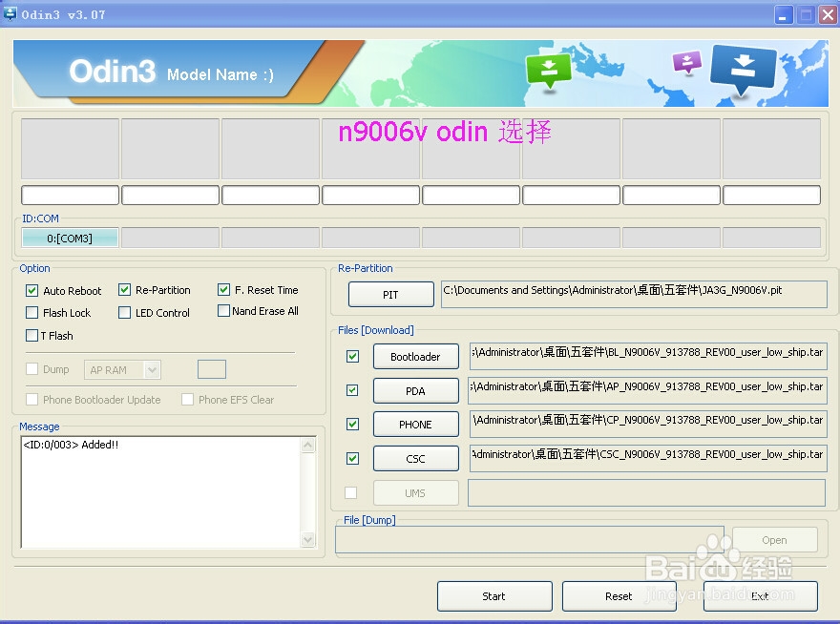The image size is (840, 624).
Task: Click the Open dump button
Action: click(x=775, y=540)
